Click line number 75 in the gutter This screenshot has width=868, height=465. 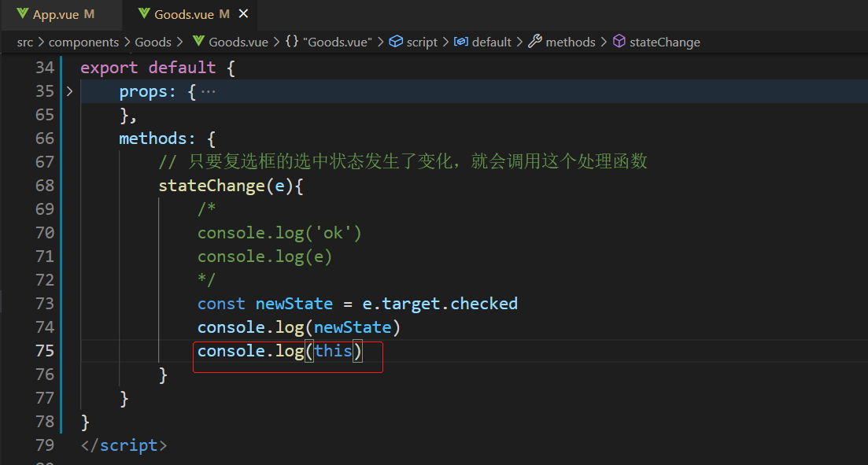45,351
